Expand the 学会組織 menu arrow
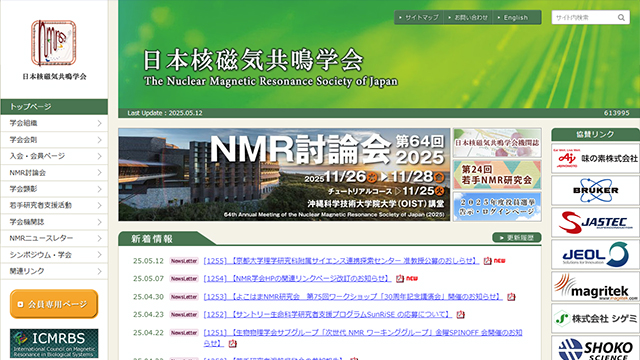640x360 pixels. pyautogui.click(x=99, y=123)
